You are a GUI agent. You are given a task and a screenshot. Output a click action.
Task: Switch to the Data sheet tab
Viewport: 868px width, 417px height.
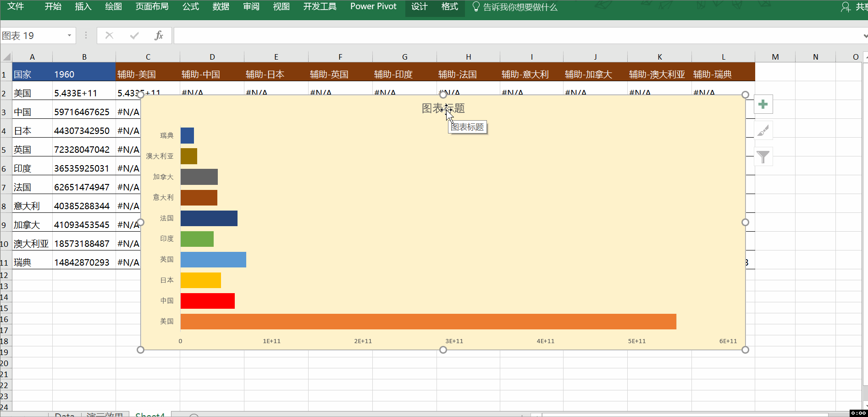tap(64, 414)
